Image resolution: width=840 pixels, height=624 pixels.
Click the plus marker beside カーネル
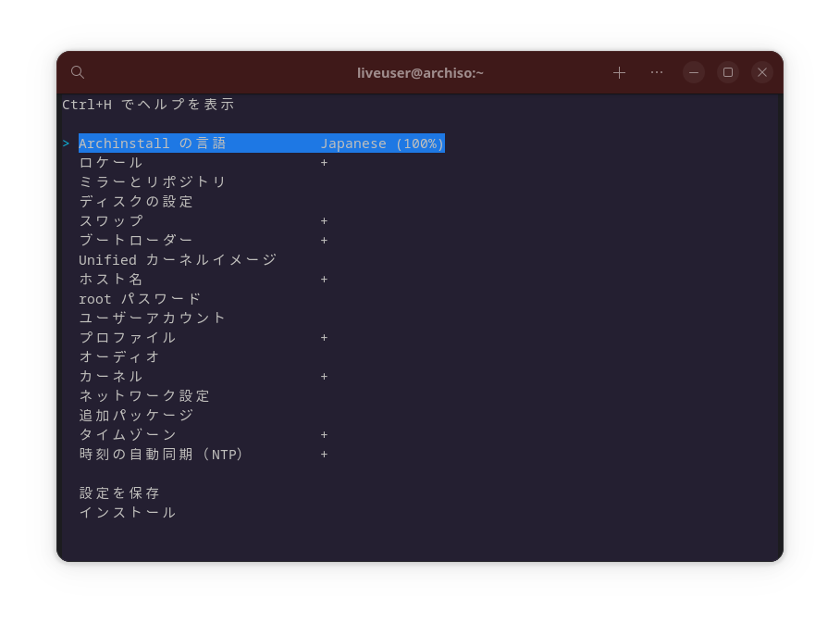point(324,376)
